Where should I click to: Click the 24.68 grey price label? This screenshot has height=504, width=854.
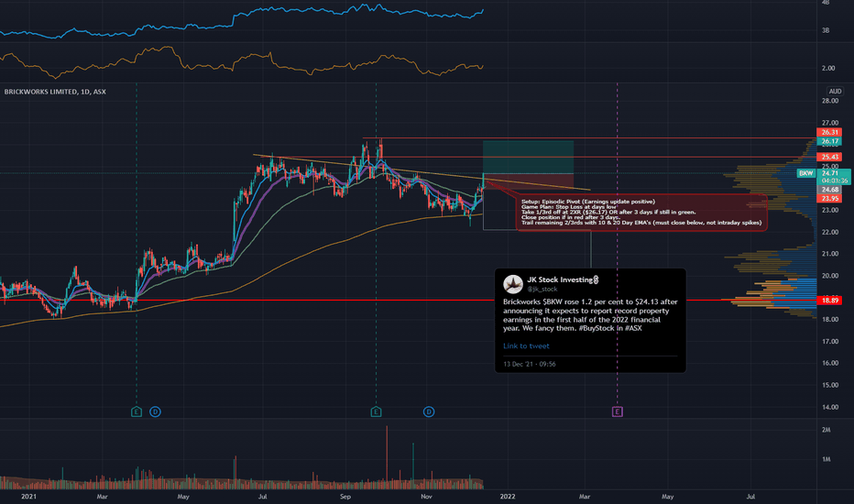point(829,190)
